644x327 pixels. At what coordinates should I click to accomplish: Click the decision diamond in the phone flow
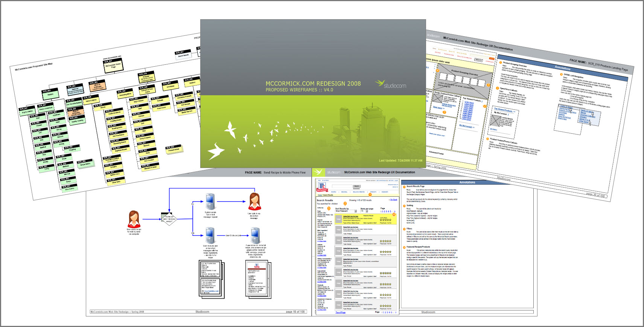point(169,219)
